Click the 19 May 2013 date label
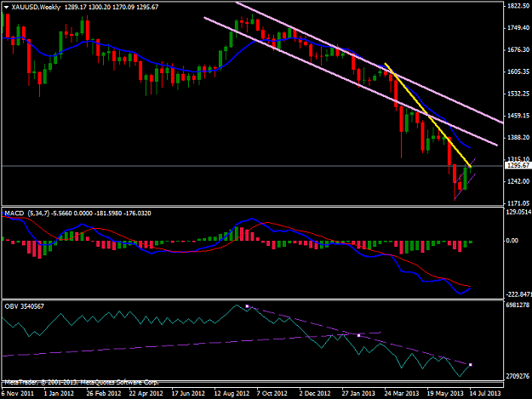Screen dimensions: 532x399 (445, 394)
